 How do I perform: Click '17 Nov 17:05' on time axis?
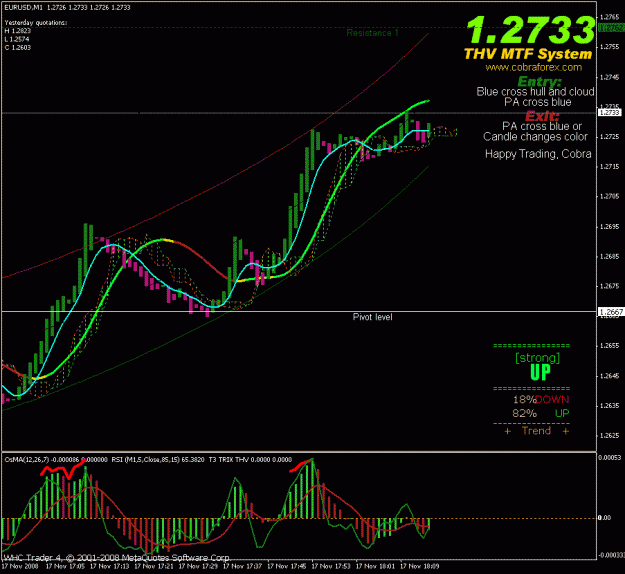(x=65, y=566)
